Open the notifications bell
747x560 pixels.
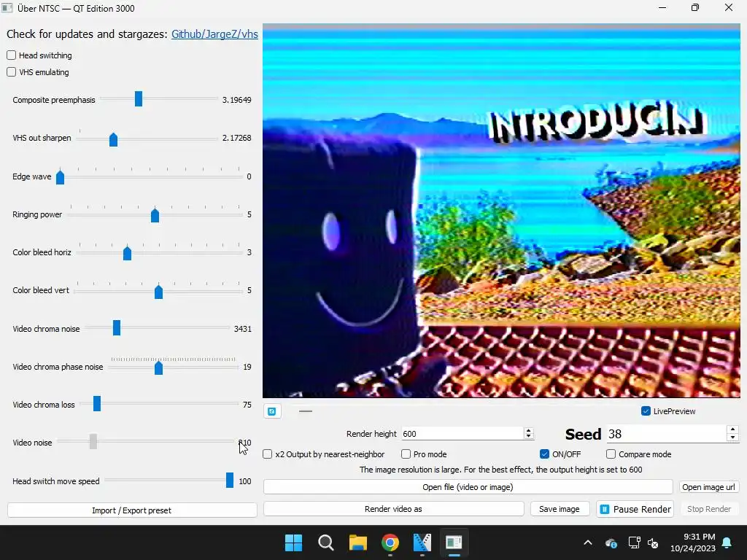[727, 542]
